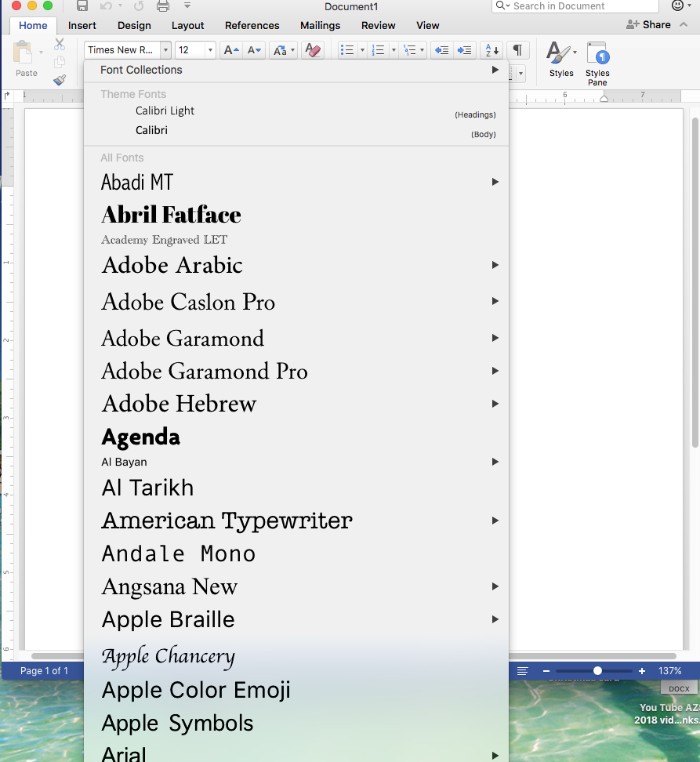Choose Calibri Light headings theme font

coord(296,111)
